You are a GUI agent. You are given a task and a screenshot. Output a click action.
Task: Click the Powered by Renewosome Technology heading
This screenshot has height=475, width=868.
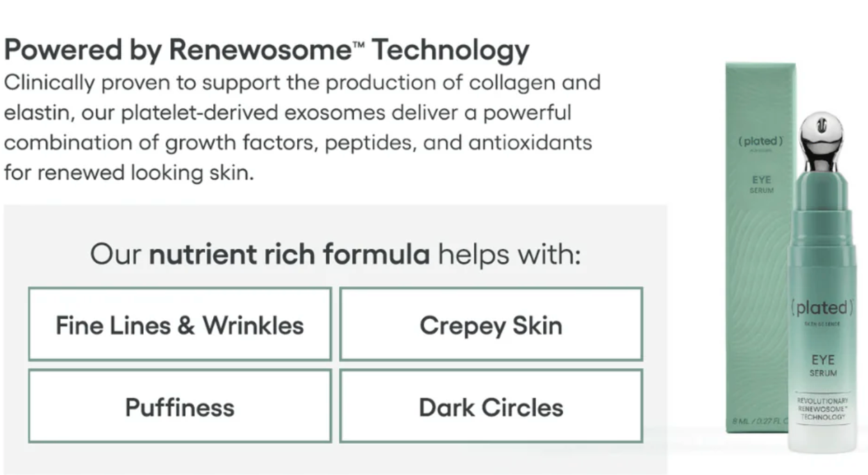(267, 50)
